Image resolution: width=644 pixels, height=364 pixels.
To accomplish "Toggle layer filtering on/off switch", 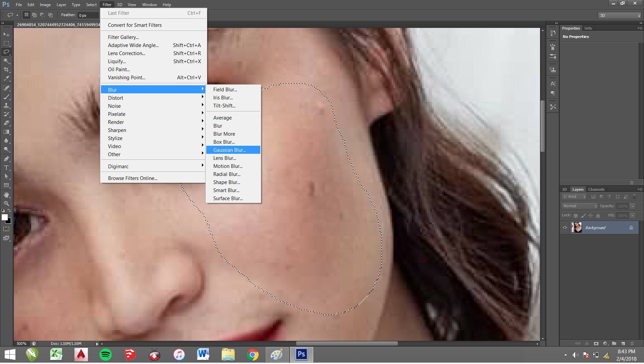I will tap(634, 197).
